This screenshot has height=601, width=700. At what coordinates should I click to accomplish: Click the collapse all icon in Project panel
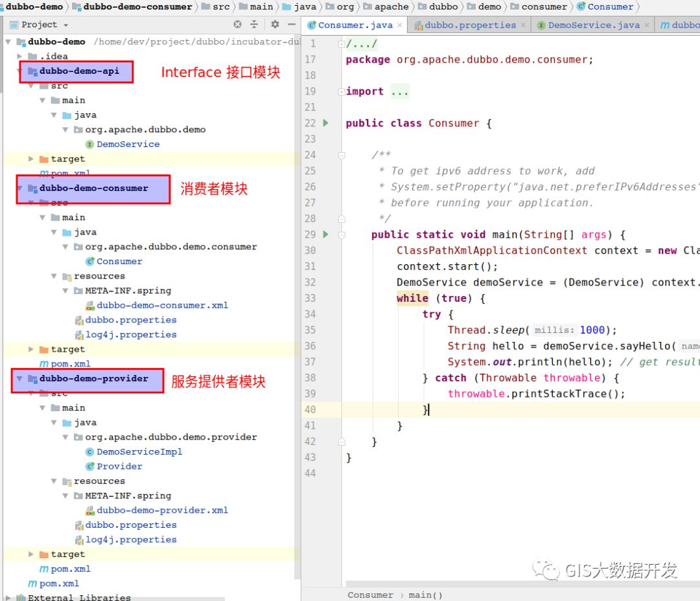click(254, 25)
